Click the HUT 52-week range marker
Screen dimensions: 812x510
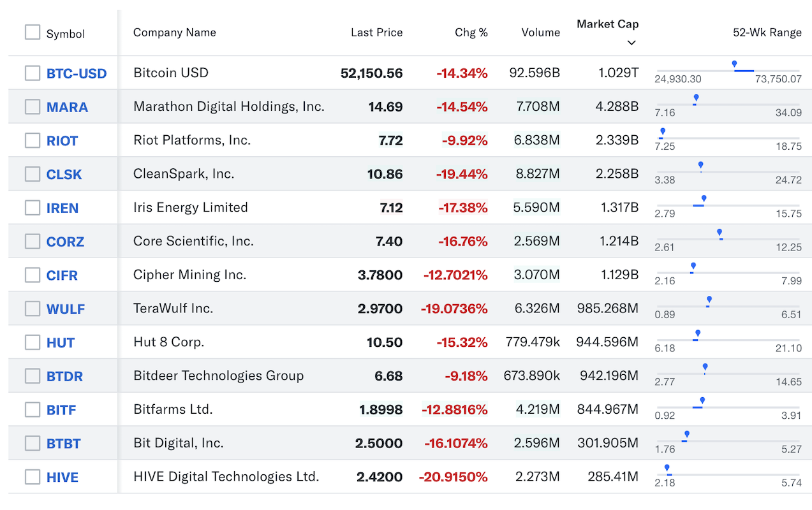coord(698,333)
